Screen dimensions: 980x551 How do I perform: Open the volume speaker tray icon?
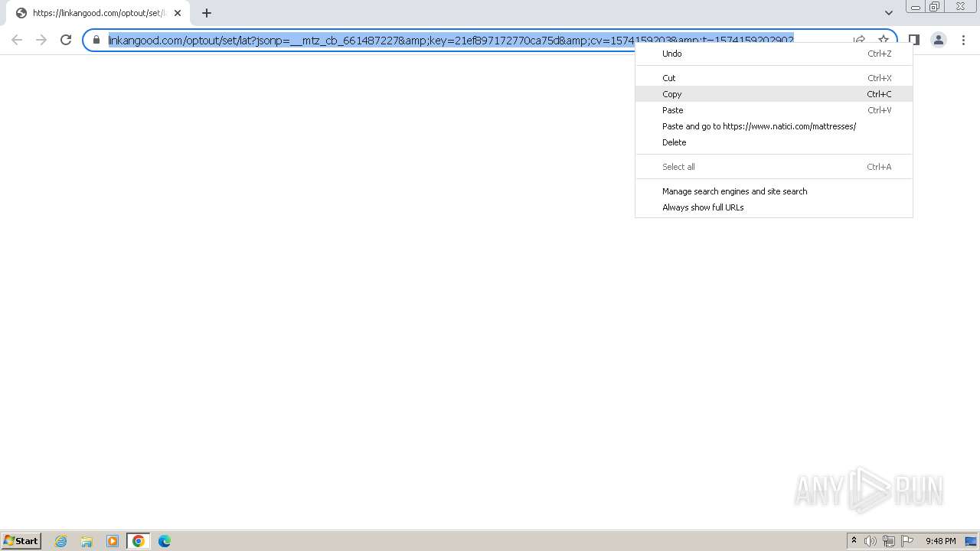point(871,541)
